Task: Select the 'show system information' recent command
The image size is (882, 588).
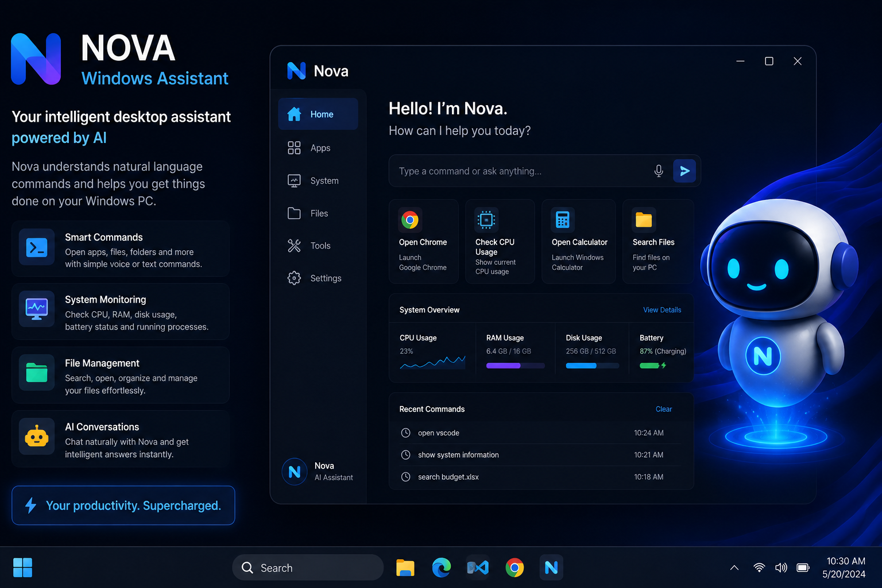Action: [541, 455]
